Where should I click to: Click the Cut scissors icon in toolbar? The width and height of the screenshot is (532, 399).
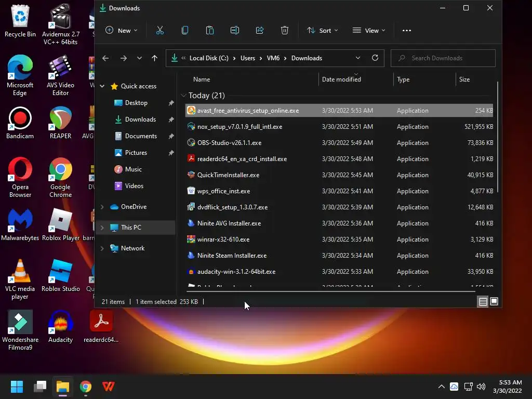point(160,31)
